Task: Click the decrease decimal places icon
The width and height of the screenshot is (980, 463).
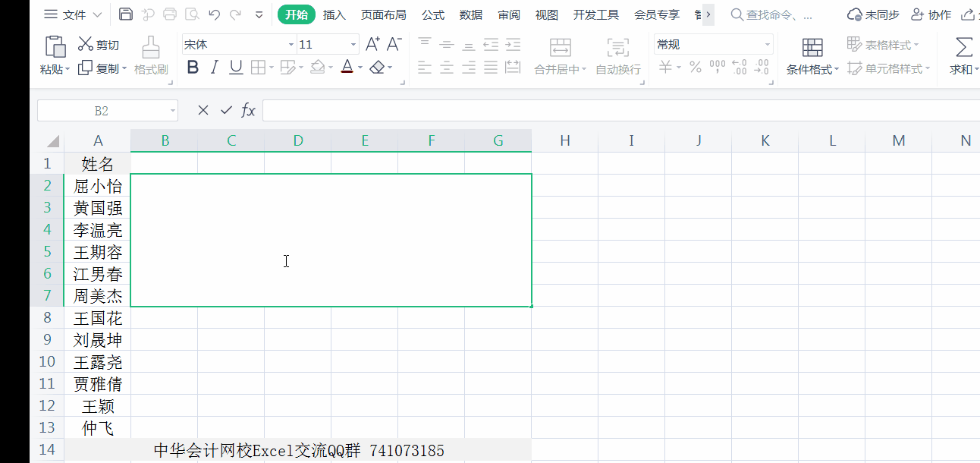Action: point(761,68)
